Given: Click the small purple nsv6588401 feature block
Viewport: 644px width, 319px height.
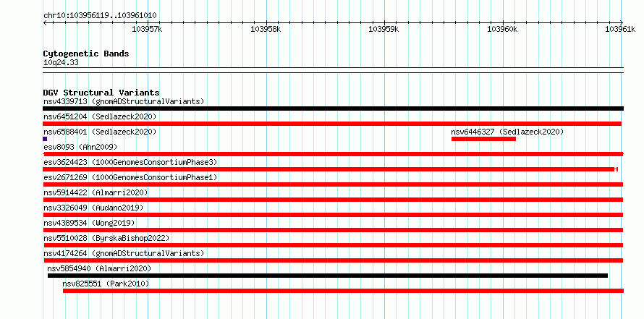Looking at the screenshot, I should 45,139.
